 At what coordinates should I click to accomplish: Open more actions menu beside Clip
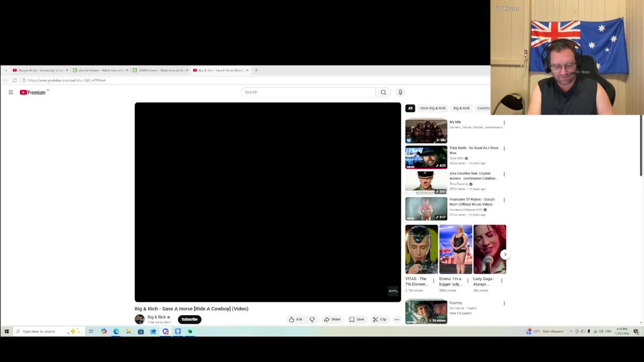[x=396, y=319]
